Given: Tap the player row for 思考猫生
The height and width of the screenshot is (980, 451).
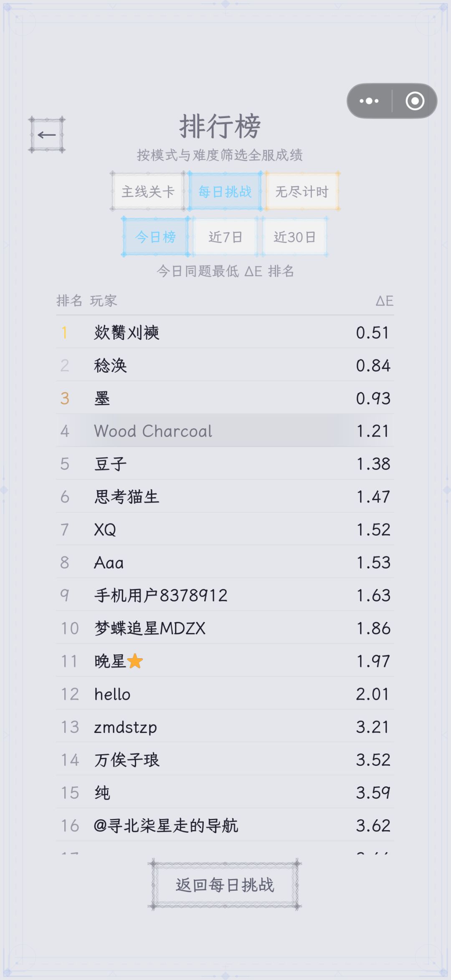Looking at the screenshot, I should pyautogui.click(x=225, y=497).
